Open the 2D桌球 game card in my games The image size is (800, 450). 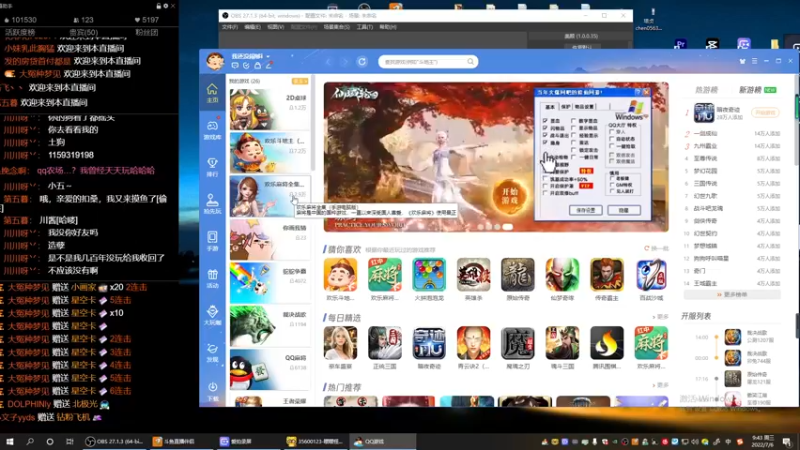pyautogui.click(x=269, y=109)
